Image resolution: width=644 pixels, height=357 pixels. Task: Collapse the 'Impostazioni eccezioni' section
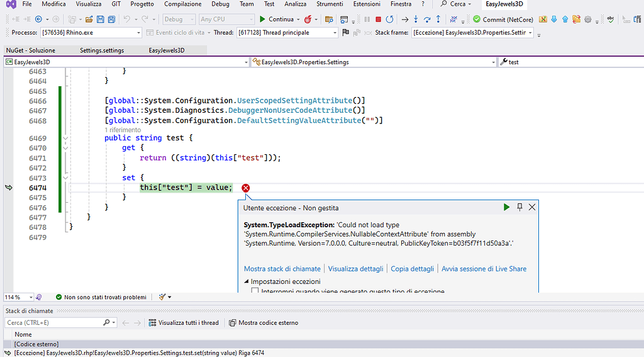(247, 281)
